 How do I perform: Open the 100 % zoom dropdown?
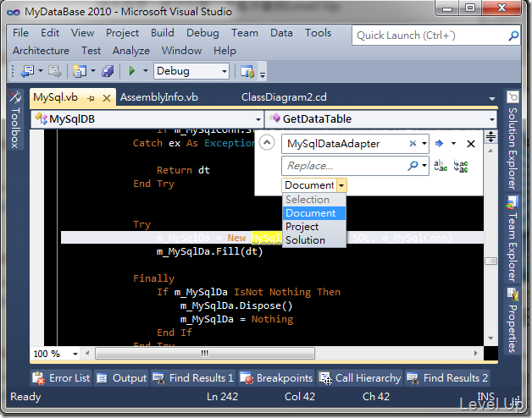(x=75, y=354)
